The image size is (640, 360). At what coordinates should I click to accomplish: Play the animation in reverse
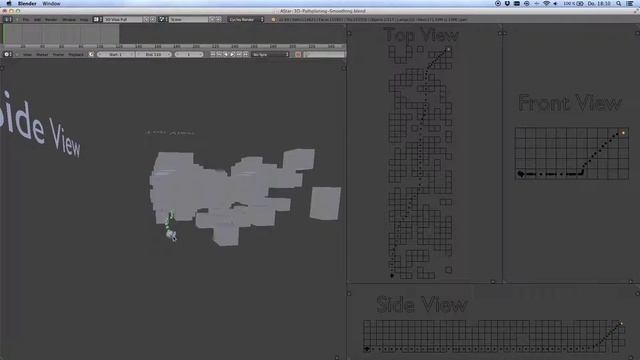pos(226,54)
